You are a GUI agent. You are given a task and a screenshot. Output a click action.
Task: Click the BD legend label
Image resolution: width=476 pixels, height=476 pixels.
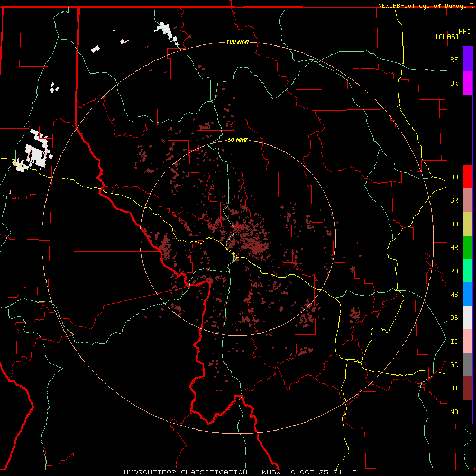click(454, 224)
